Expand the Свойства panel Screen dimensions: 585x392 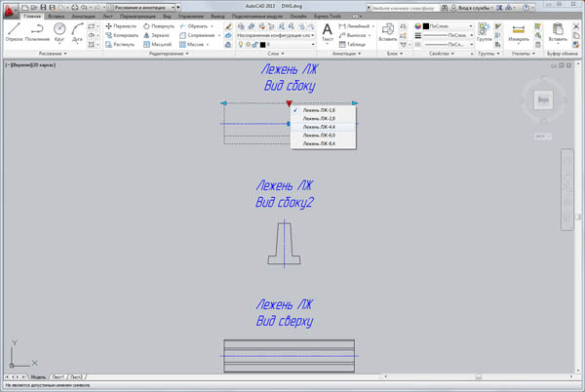coord(442,54)
